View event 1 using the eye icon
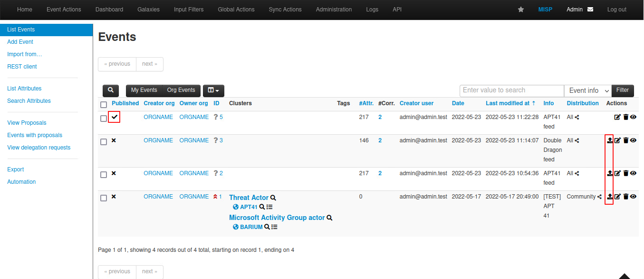Image resolution: width=644 pixels, height=279 pixels. tap(633, 197)
